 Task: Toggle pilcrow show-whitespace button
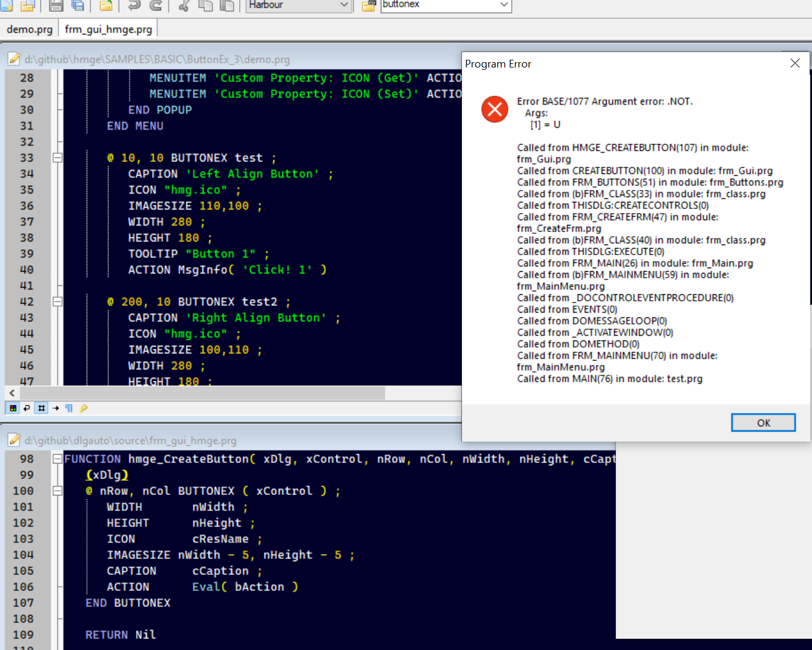click(x=69, y=408)
